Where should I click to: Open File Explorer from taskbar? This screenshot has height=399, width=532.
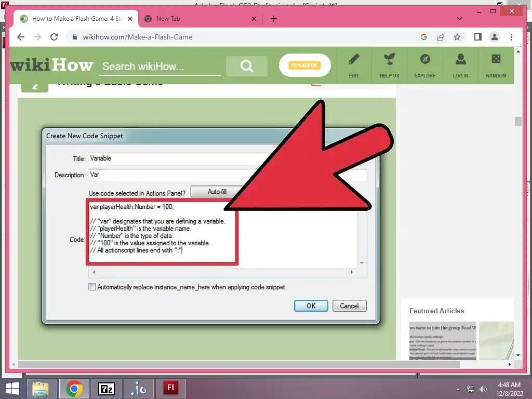click(x=41, y=389)
